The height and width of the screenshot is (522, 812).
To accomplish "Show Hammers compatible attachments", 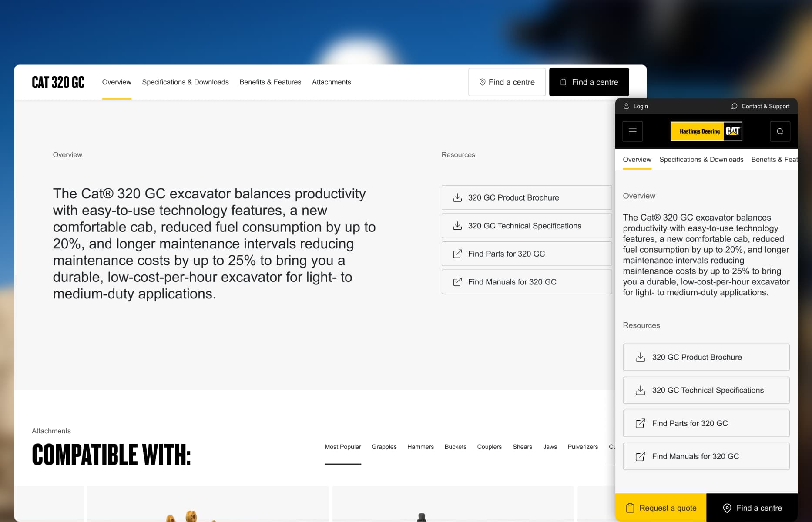I will click(420, 447).
